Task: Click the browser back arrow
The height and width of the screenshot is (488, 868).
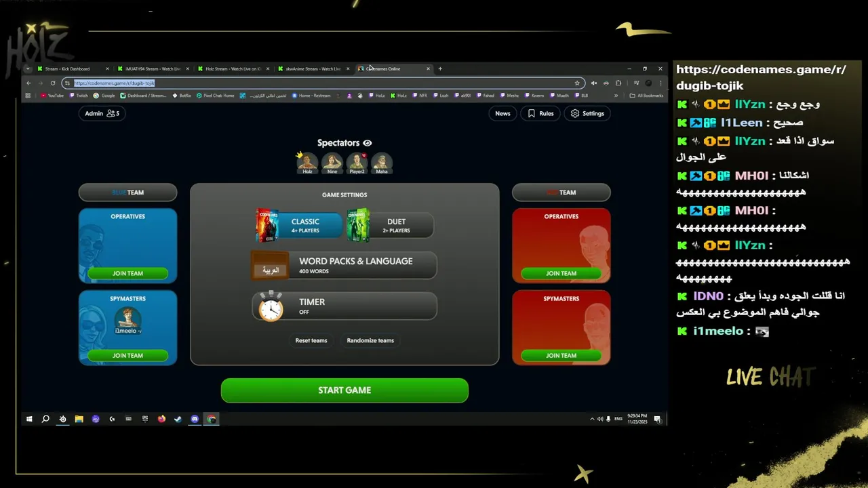Action: (28, 83)
